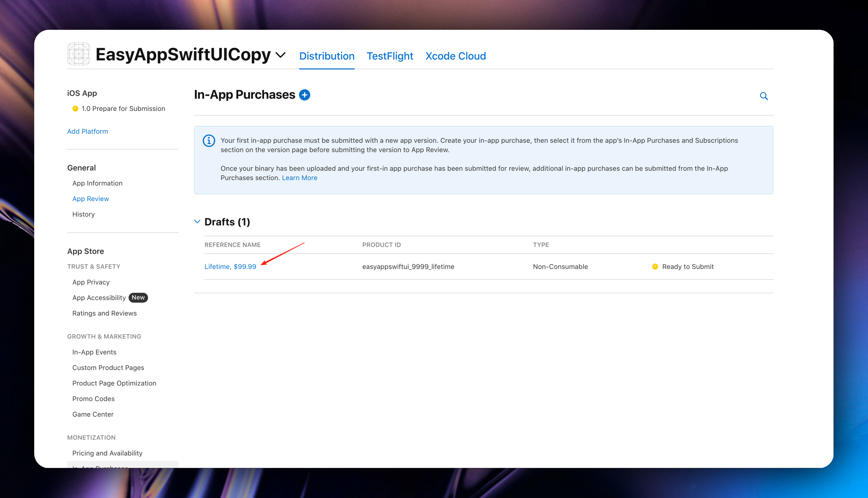Open the Lifetime, $99.99 purchase link
Screen dimensions: 868x498
[230, 266]
